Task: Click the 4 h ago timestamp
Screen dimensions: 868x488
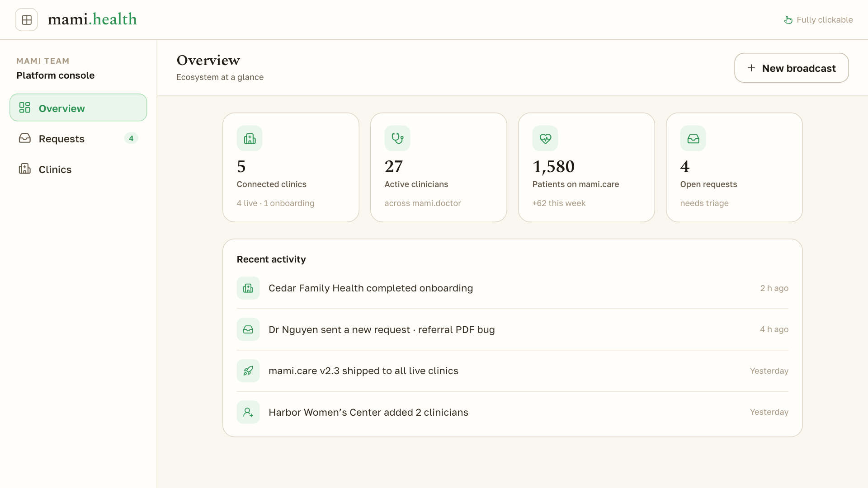Action: [774, 329]
